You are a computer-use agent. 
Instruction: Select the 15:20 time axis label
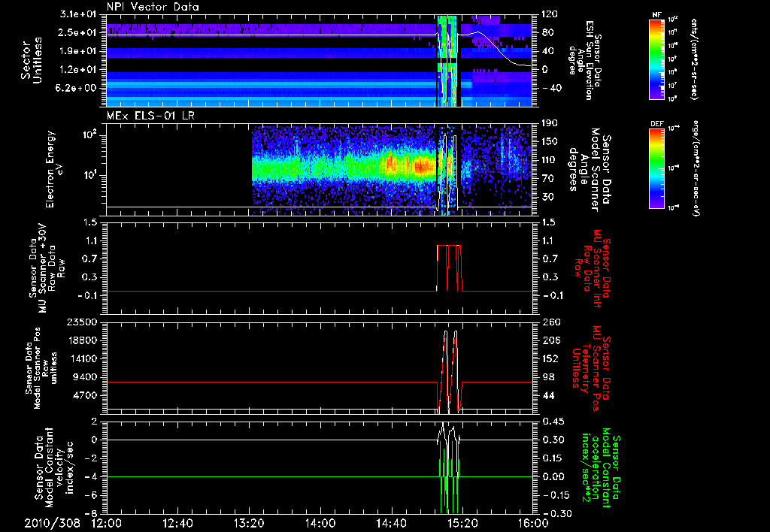point(462,522)
